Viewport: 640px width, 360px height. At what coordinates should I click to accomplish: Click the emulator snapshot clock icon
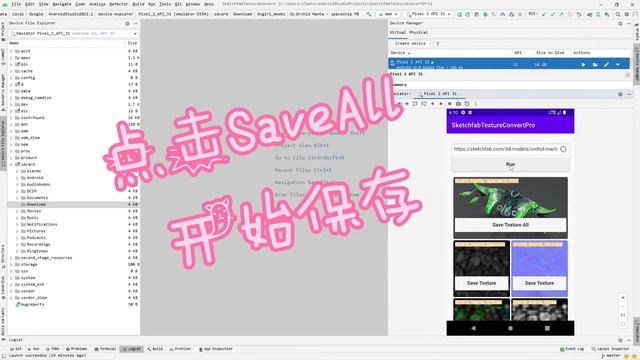point(467,104)
